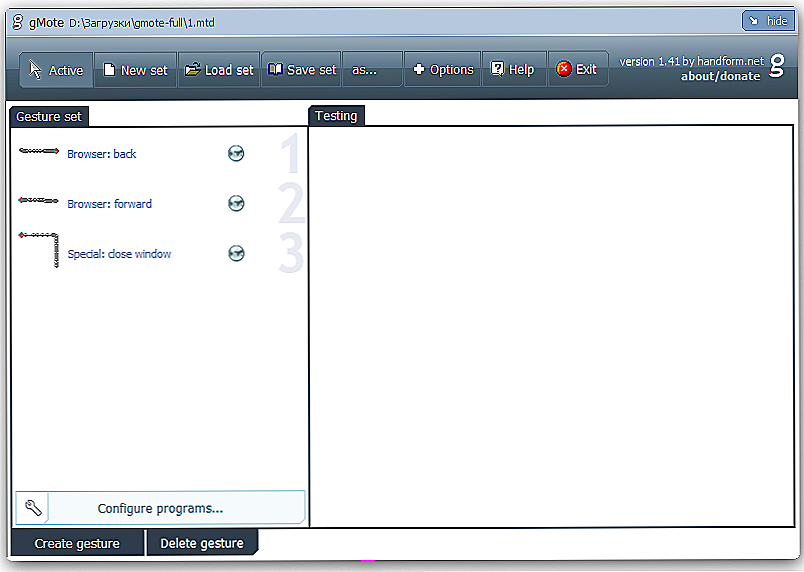The height and width of the screenshot is (572, 804).
Task: Click the New set button
Action: (x=136, y=70)
